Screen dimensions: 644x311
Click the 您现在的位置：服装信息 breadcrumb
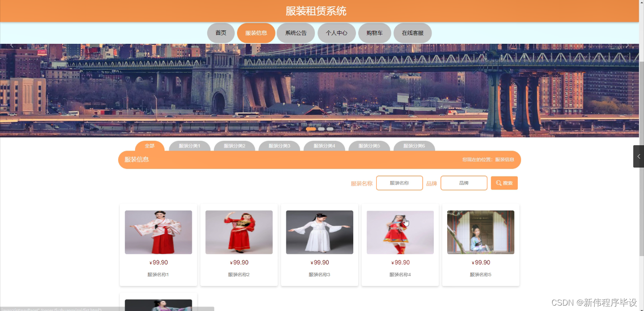[x=488, y=160]
